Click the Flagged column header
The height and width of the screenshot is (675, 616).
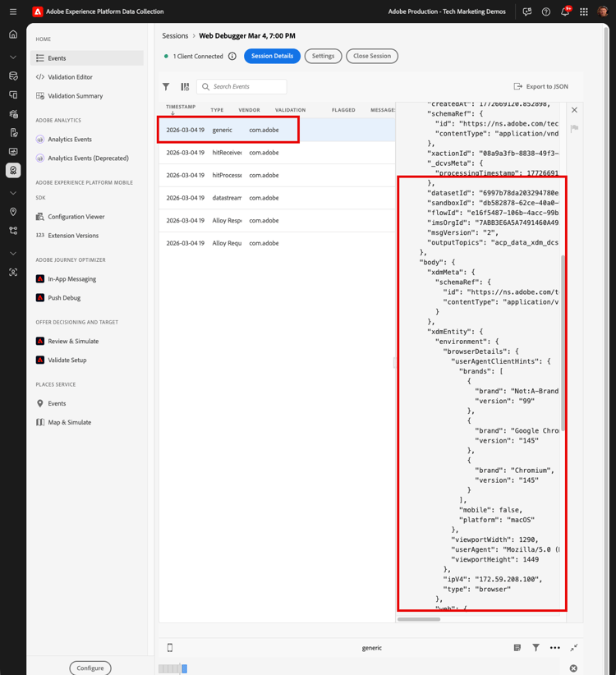click(343, 110)
